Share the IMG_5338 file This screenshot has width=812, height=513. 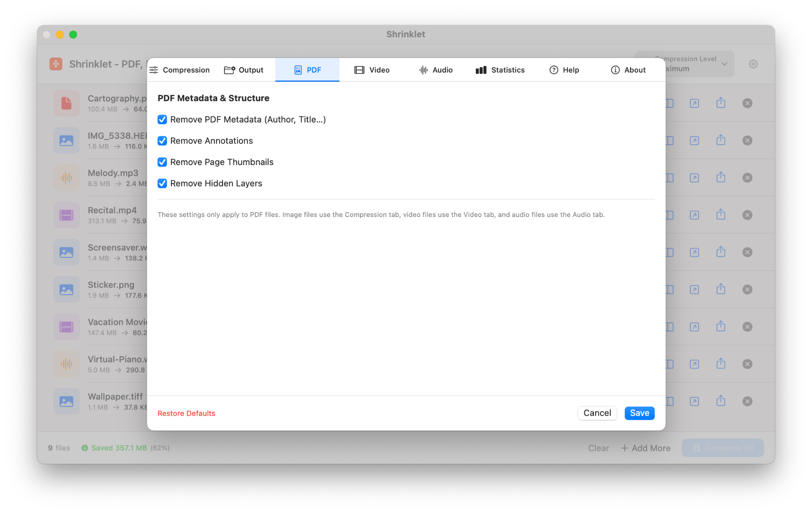point(721,140)
